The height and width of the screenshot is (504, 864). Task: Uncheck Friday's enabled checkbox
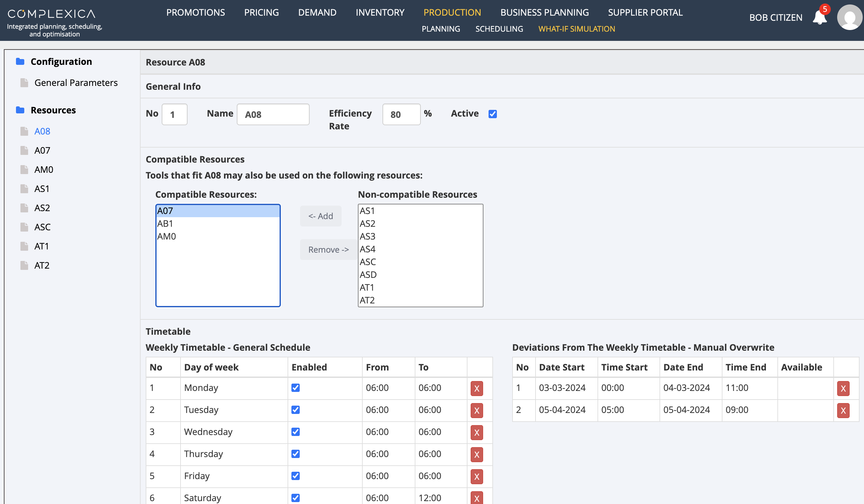click(x=296, y=476)
